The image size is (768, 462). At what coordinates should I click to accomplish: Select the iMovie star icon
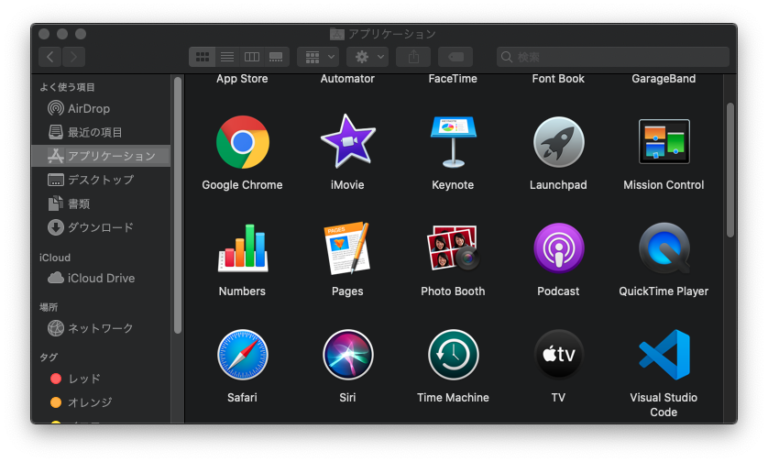pos(348,142)
